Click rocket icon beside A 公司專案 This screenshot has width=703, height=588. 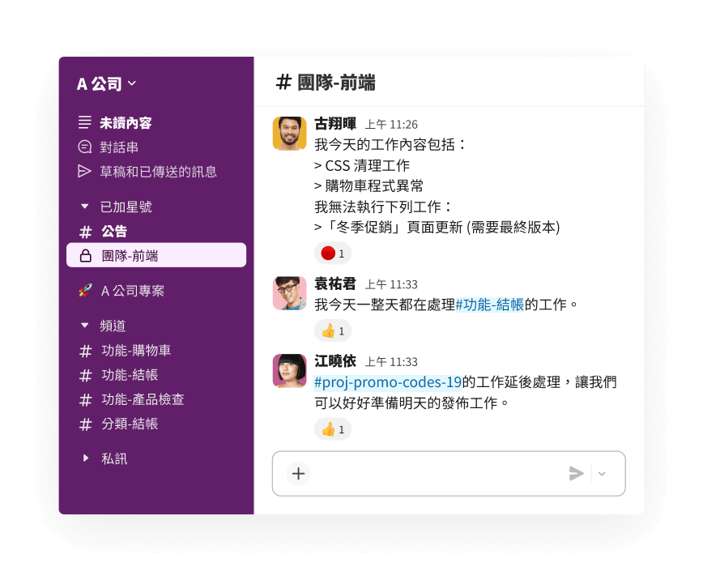86,291
